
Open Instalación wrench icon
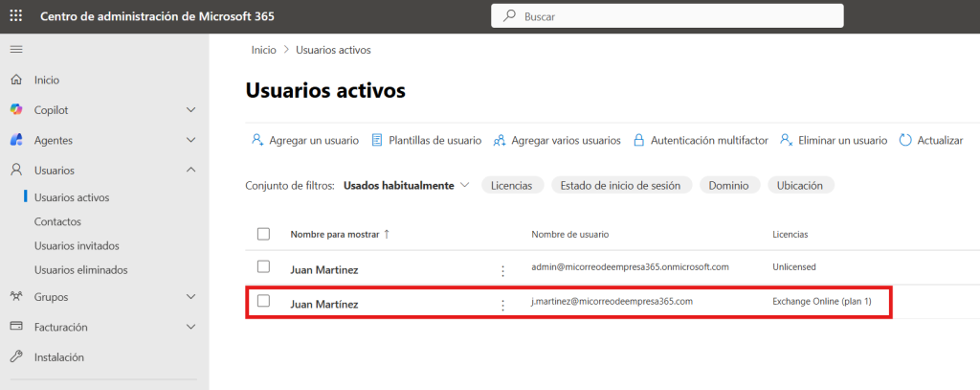[16, 357]
